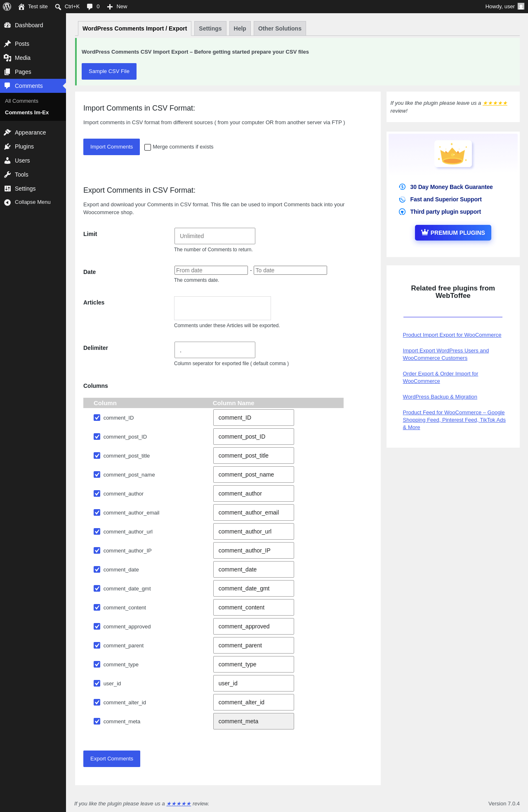Open the Ctrl+K search magnifier icon
Screen dimensions: 528x812
[x=58, y=7]
